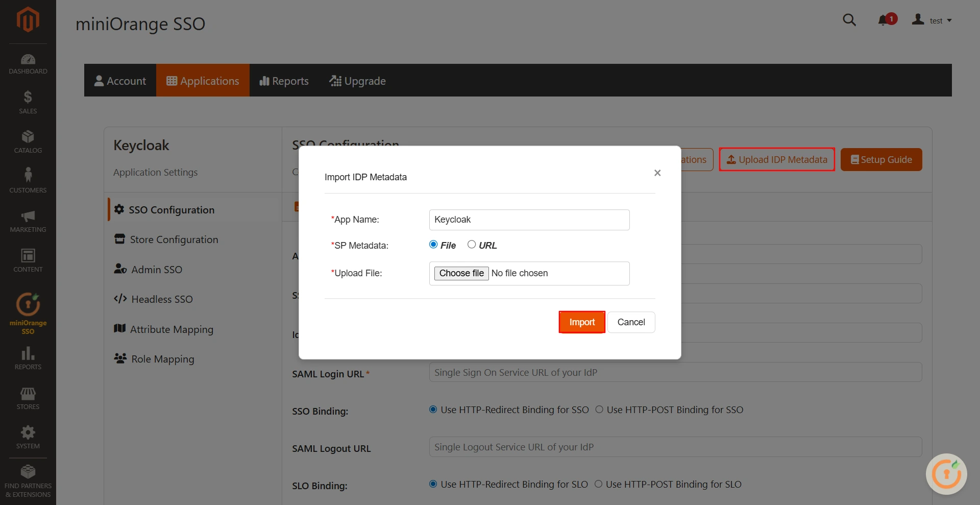The height and width of the screenshot is (505, 980).
Task: Select the Dashboard sidebar icon
Action: (28, 61)
